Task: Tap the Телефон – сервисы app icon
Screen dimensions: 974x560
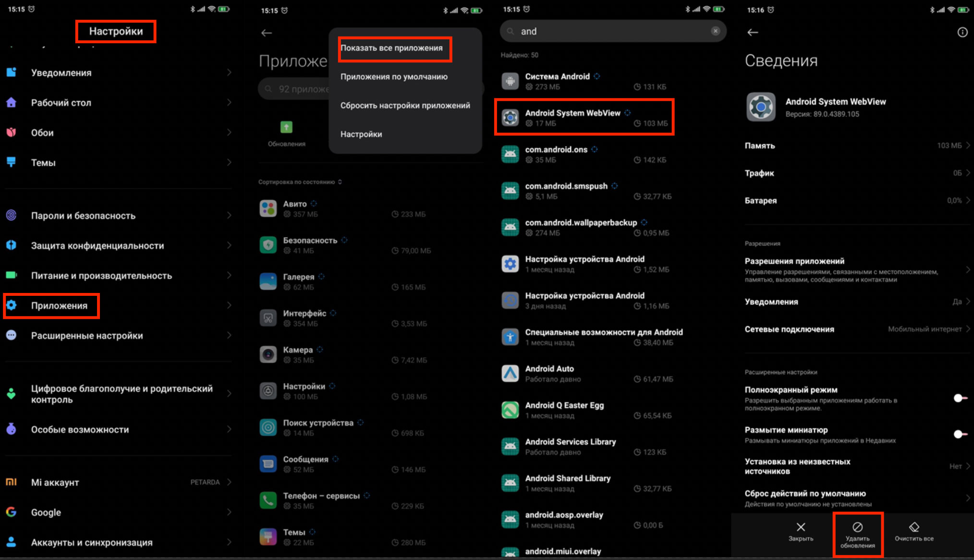Action: click(x=268, y=500)
